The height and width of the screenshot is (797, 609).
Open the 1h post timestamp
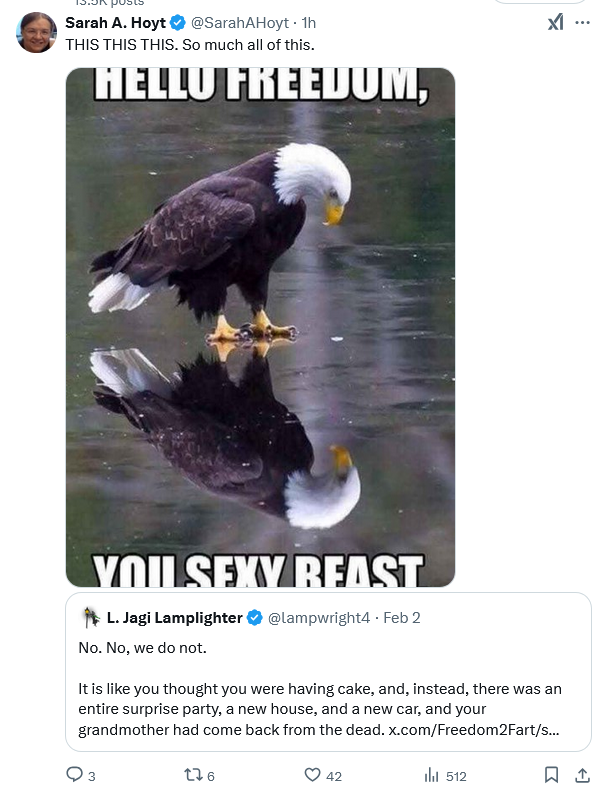click(309, 23)
